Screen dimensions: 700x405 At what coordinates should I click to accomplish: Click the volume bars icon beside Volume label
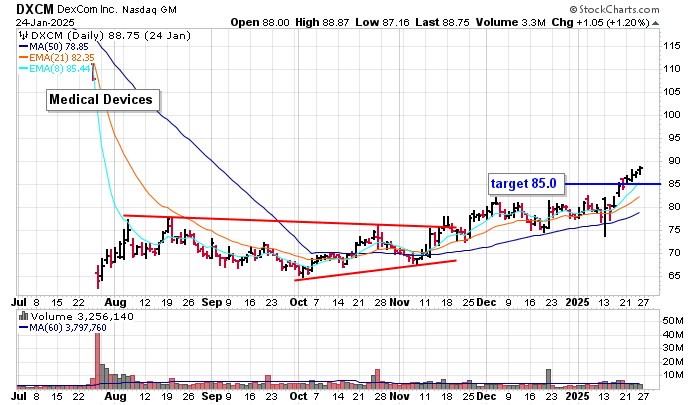[23, 317]
